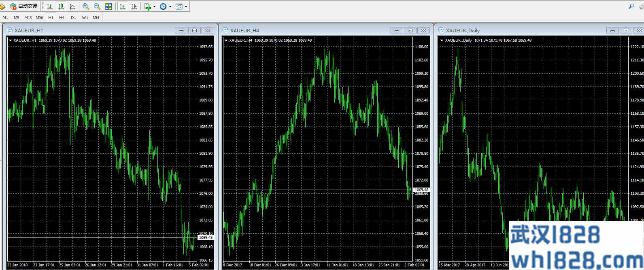The image size is (644, 270).
Task: Click the 1106.00 price label in H4 chart
Action: coord(421,47)
